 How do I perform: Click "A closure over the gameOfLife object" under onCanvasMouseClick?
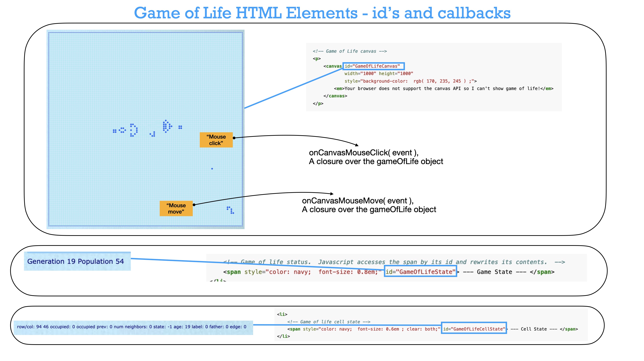(x=376, y=161)
